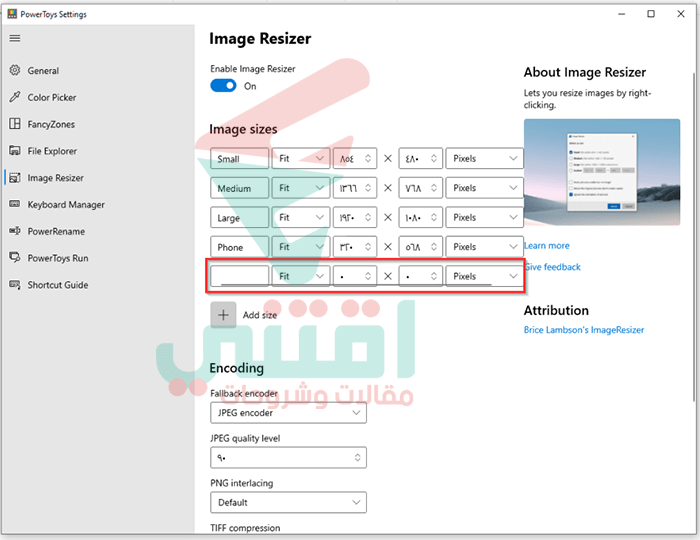Click the vertical scrollbar on right edge
Screen dimensions: 700x540
(694, 237)
